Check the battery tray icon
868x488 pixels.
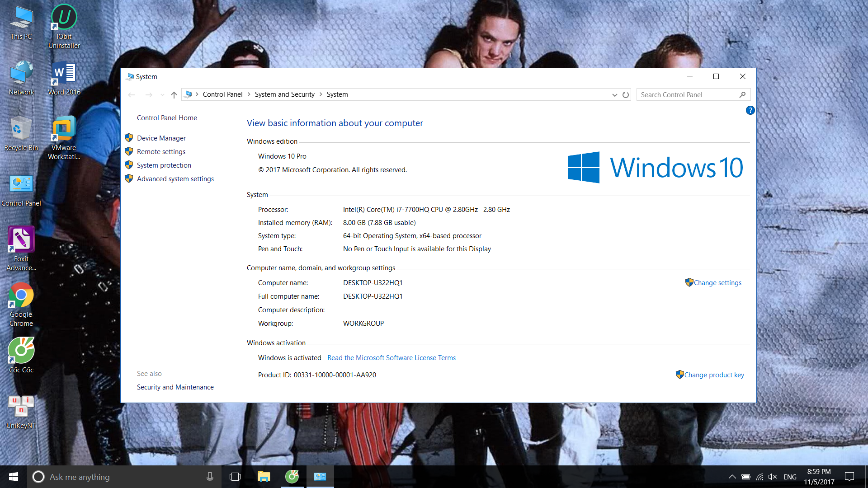[746, 477]
